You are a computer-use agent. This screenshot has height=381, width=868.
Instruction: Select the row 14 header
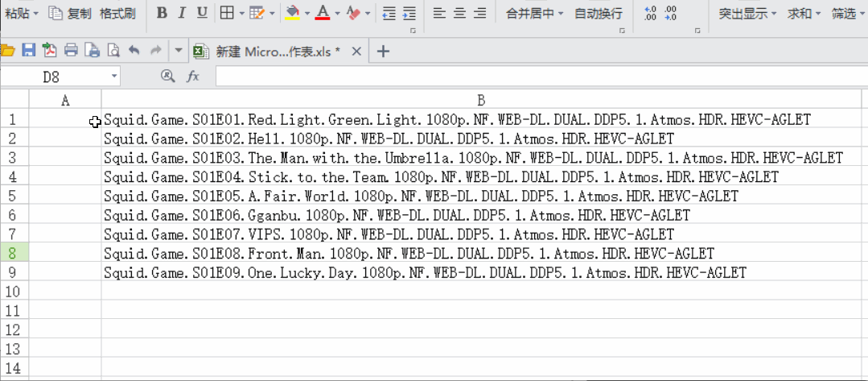[x=14, y=367]
